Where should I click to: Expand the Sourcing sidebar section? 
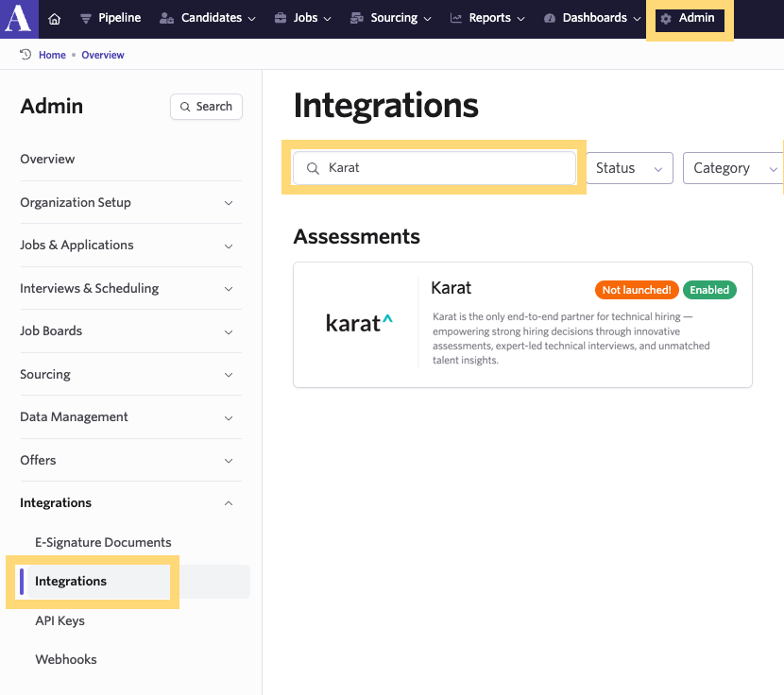[130, 375]
